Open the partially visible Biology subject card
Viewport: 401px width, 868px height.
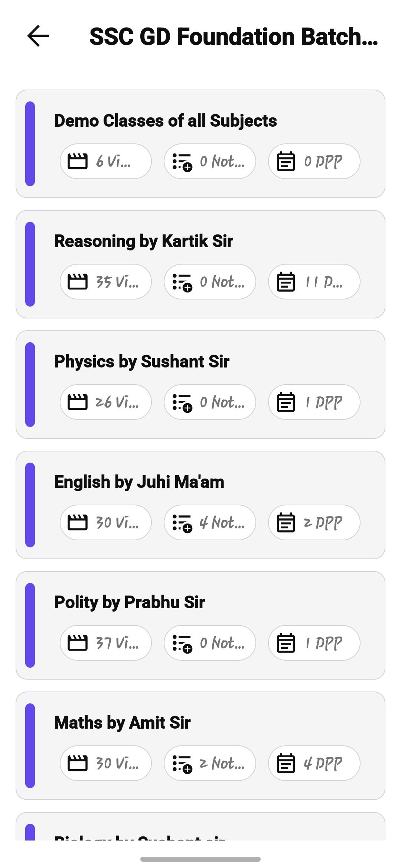[x=200, y=826]
